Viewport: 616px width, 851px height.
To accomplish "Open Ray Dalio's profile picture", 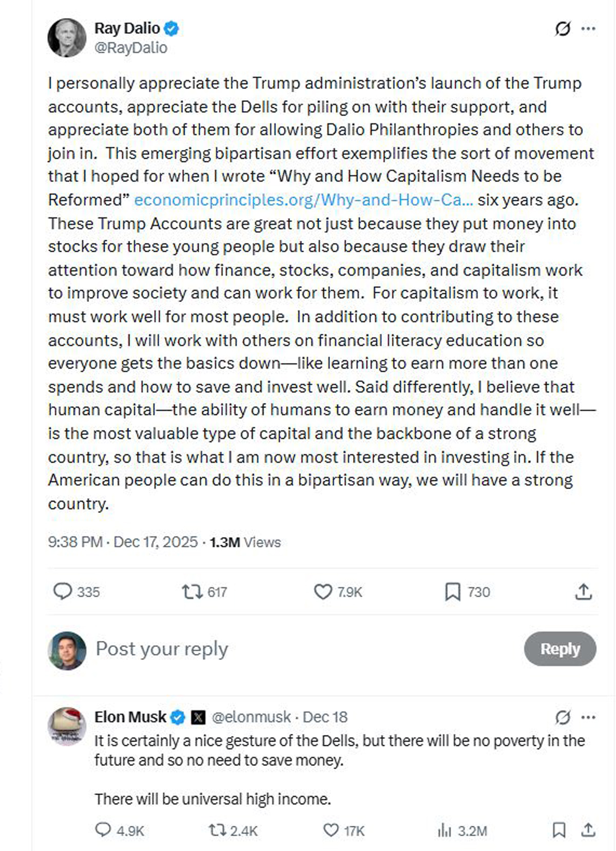I will tap(67, 37).
